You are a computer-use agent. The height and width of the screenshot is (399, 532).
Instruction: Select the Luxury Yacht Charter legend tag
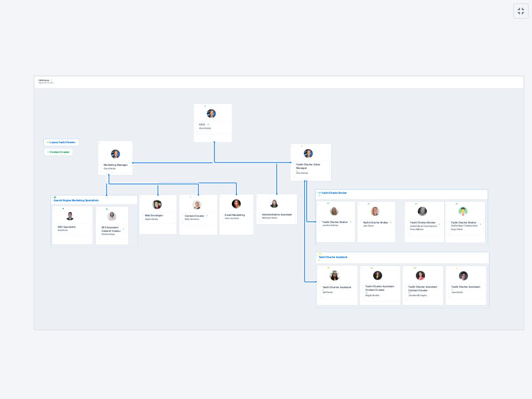pos(61,142)
